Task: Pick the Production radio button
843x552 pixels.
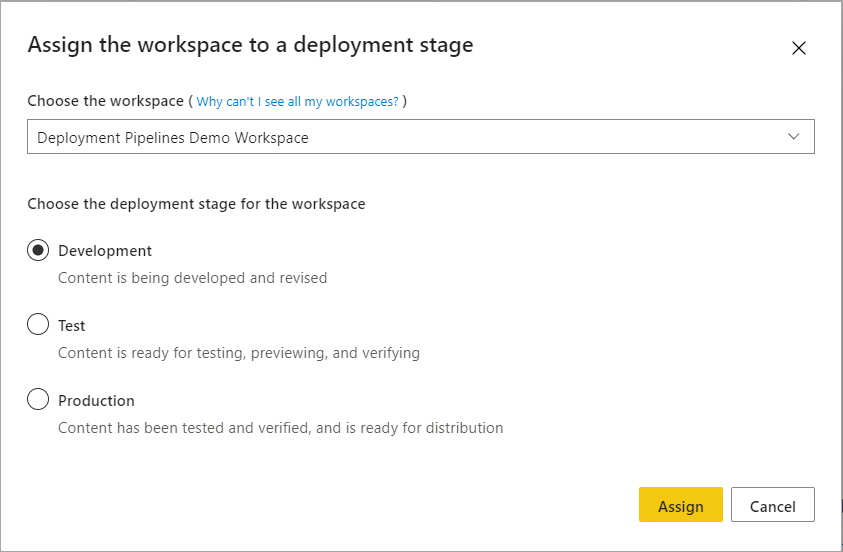Action: [38, 400]
